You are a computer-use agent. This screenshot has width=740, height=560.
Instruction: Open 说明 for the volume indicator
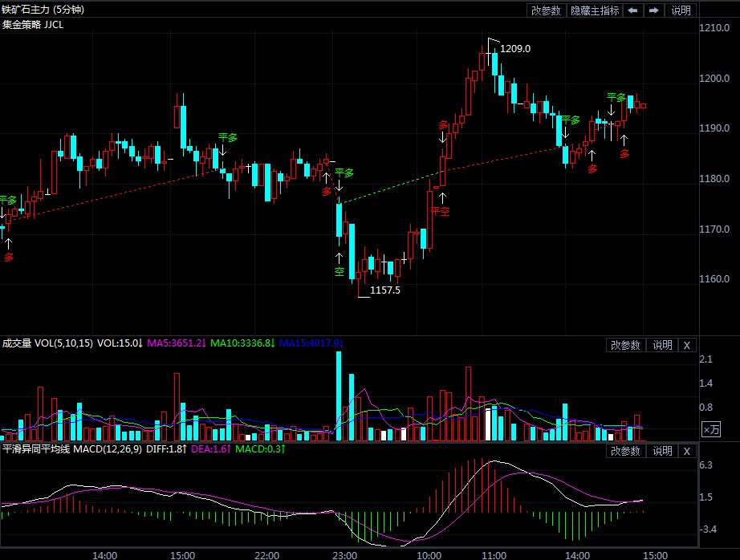tap(662, 345)
